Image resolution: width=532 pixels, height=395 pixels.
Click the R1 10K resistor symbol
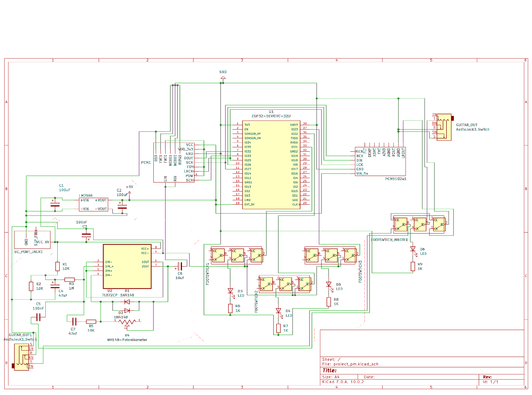(x=57, y=266)
